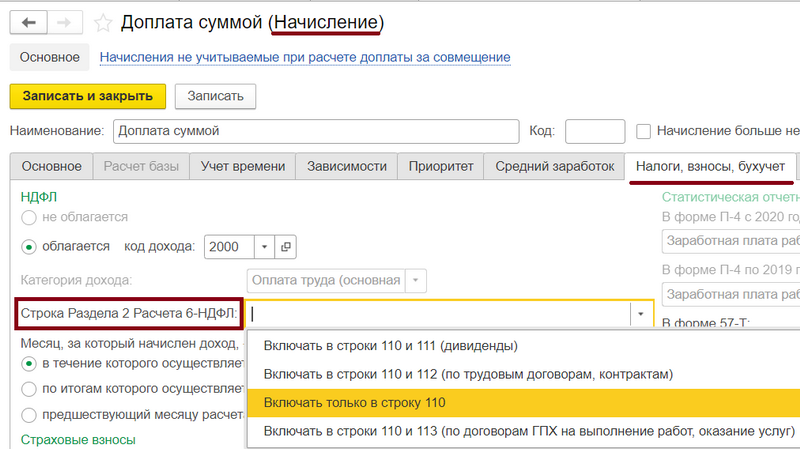The width and height of the screenshot is (800, 449).
Task: Open the 'Категория дохода' dropdown arrow
Action: (x=417, y=281)
